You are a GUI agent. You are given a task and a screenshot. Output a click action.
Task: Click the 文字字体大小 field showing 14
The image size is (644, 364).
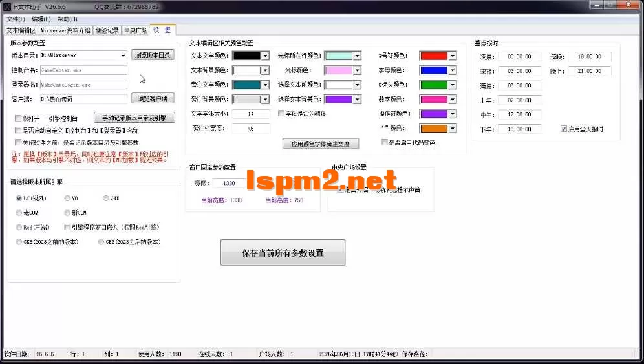point(251,114)
